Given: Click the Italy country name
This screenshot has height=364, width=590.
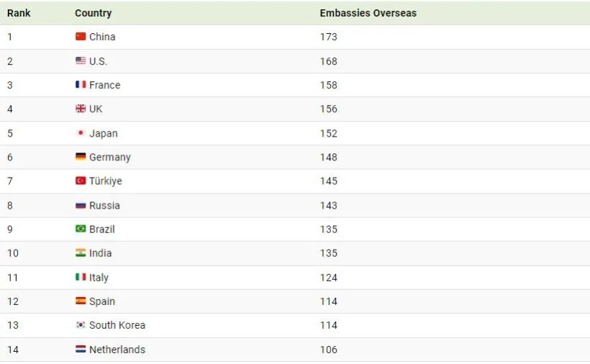Looking at the screenshot, I should 99,277.
